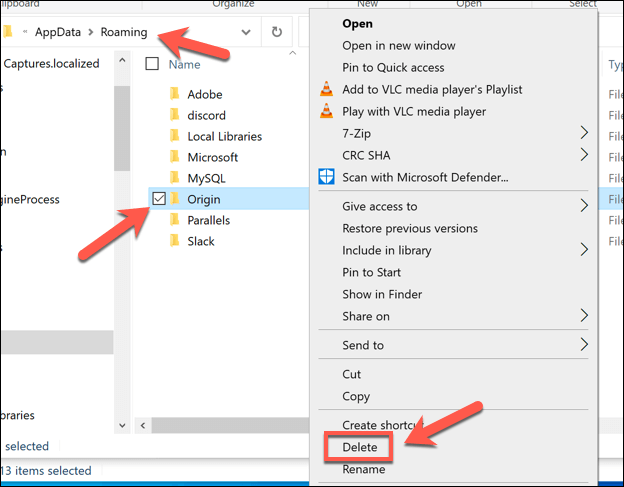Click the discord folder icon
The height and width of the screenshot is (487, 624).
pos(174,115)
